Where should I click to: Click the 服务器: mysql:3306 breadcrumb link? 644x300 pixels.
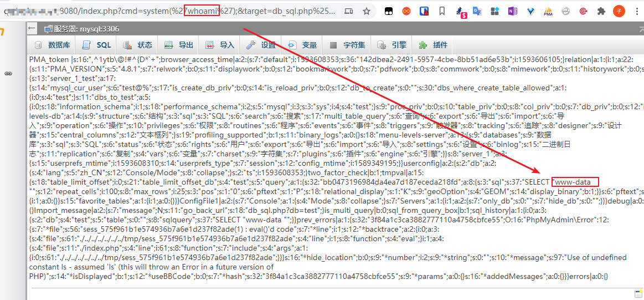pos(82,29)
